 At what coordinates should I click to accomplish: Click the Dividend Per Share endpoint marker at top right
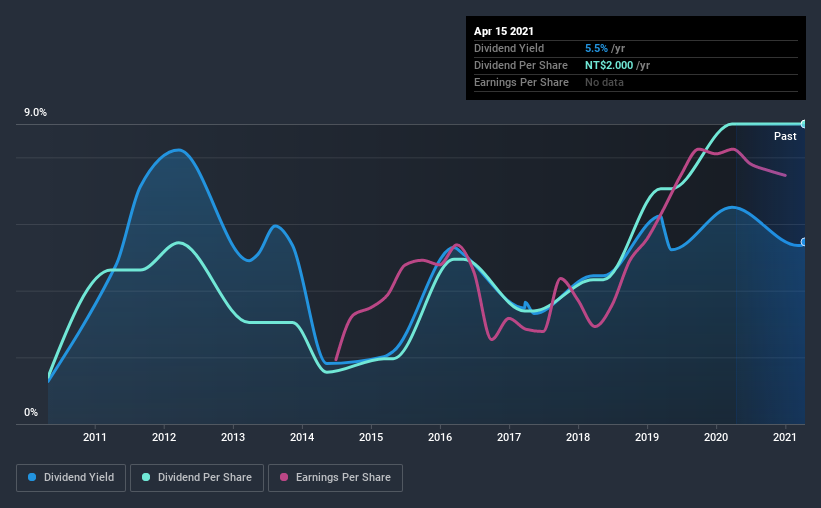804,124
